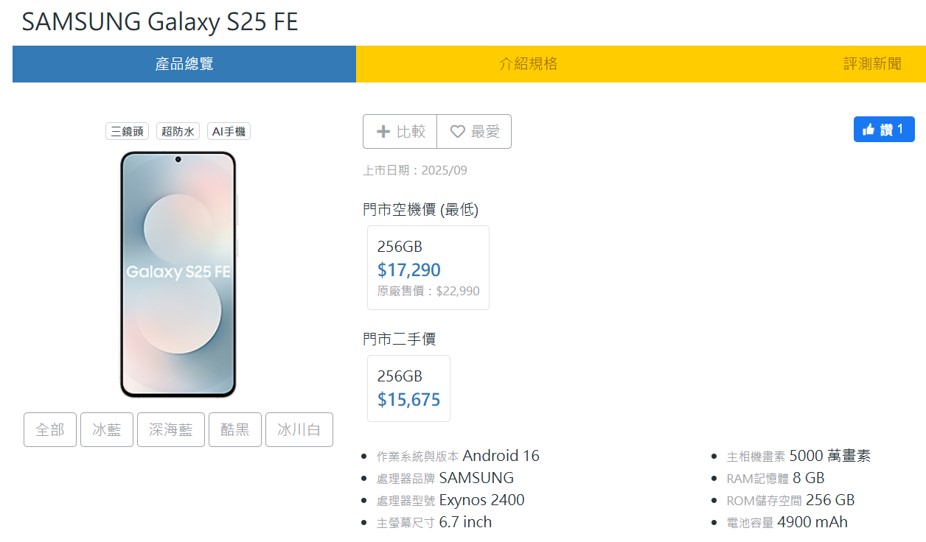Choose the 冰藍 color option
Screen dimensions: 926x542
pyautogui.click(x=107, y=430)
